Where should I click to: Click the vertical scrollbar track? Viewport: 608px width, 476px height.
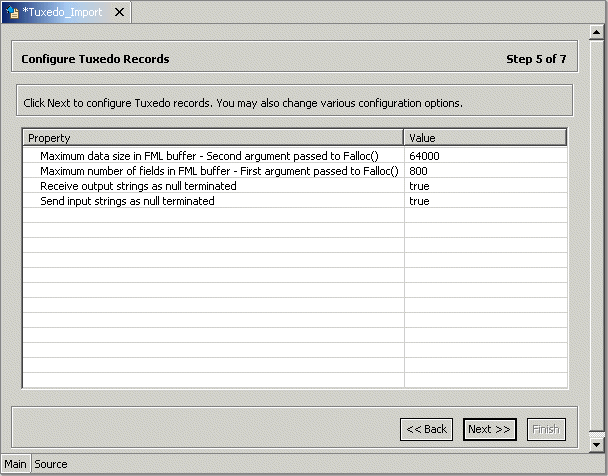click(x=596, y=236)
